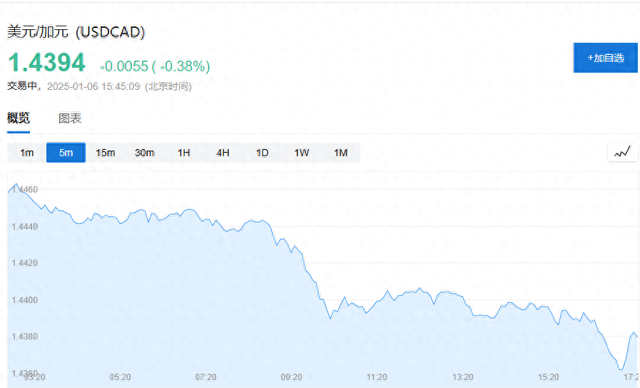Click the chart low point near 17:20
The width and height of the screenshot is (640, 388).
pyautogui.click(x=621, y=369)
